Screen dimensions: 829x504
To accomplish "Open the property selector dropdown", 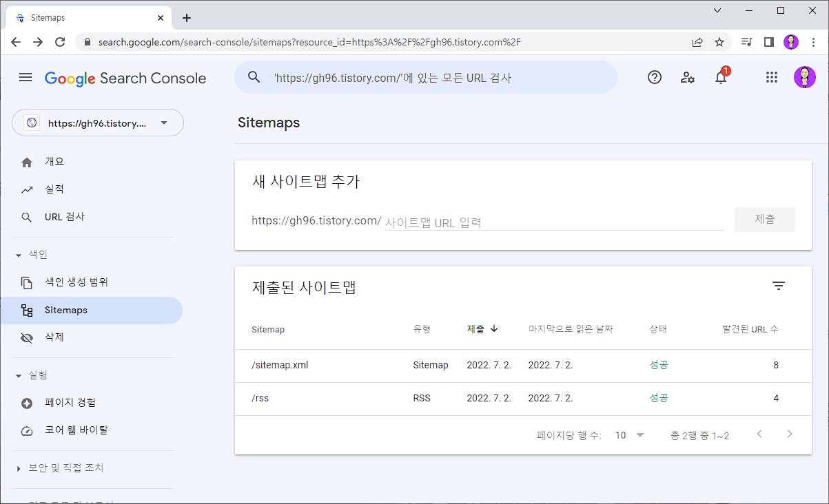I will (x=98, y=123).
